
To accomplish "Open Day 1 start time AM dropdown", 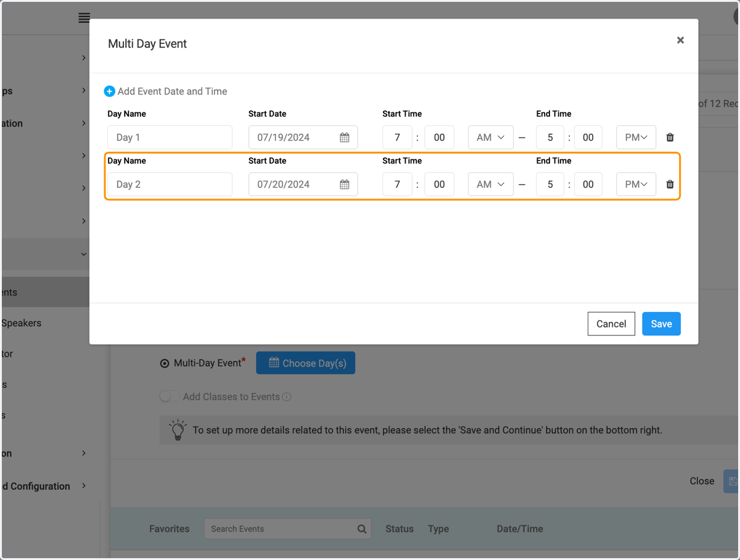I will [491, 138].
